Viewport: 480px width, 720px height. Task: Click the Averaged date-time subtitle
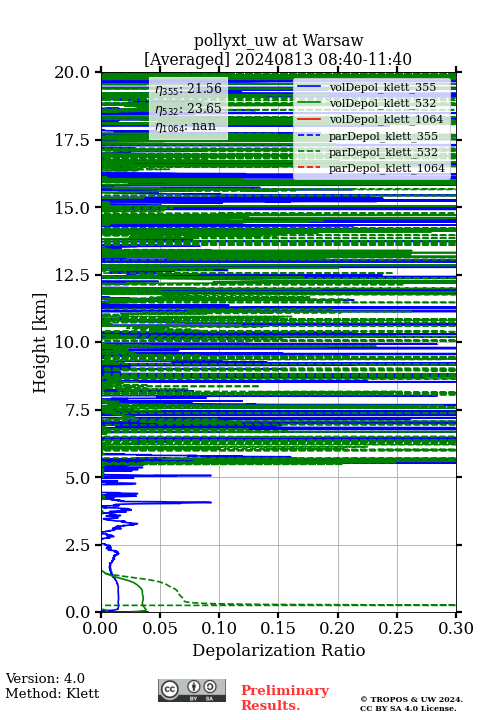click(x=278, y=59)
